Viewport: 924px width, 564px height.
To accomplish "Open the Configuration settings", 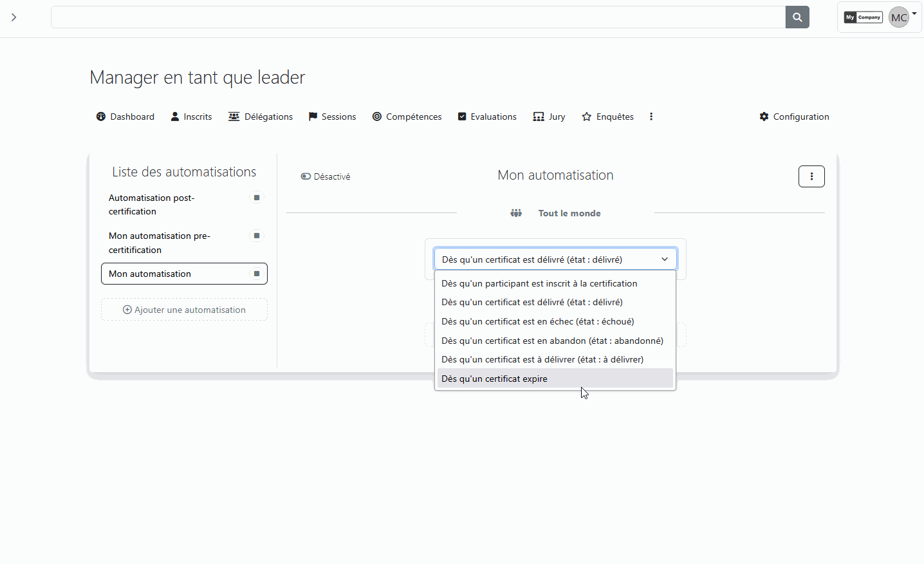I will (794, 117).
